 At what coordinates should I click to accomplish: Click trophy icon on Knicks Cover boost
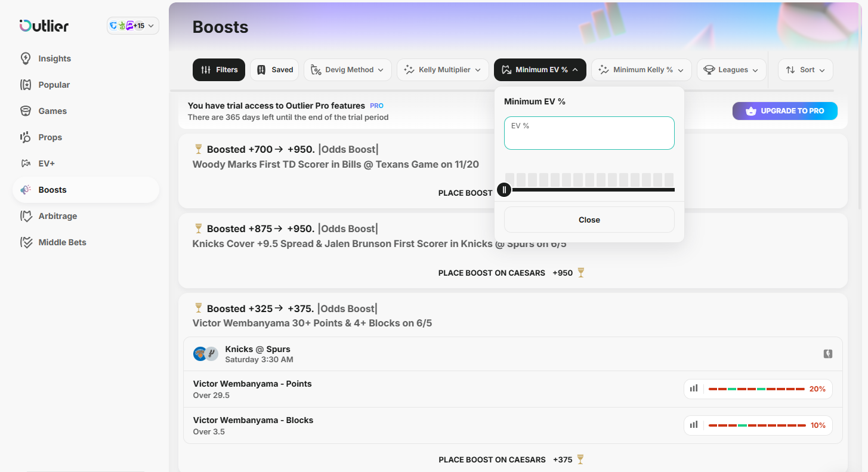(199, 228)
